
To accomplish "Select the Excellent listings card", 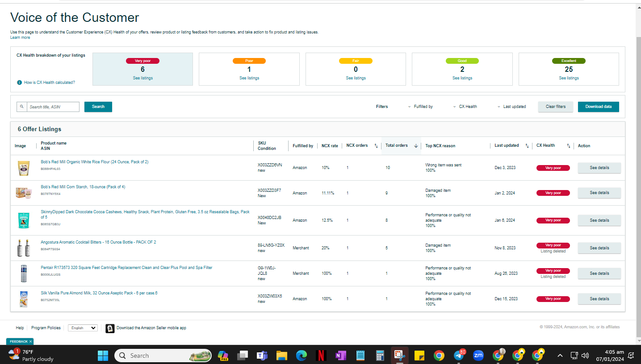I will pyautogui.click(x=569, y=69).
